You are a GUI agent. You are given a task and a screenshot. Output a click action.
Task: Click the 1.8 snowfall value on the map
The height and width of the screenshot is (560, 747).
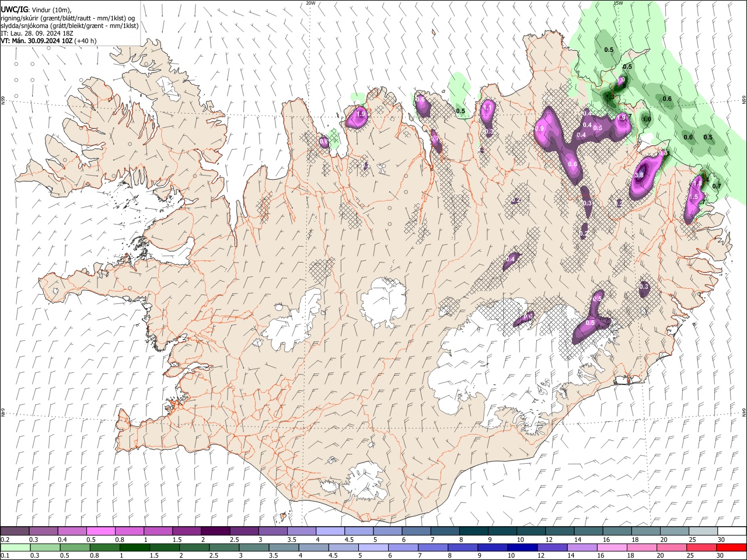coord(697,184)
